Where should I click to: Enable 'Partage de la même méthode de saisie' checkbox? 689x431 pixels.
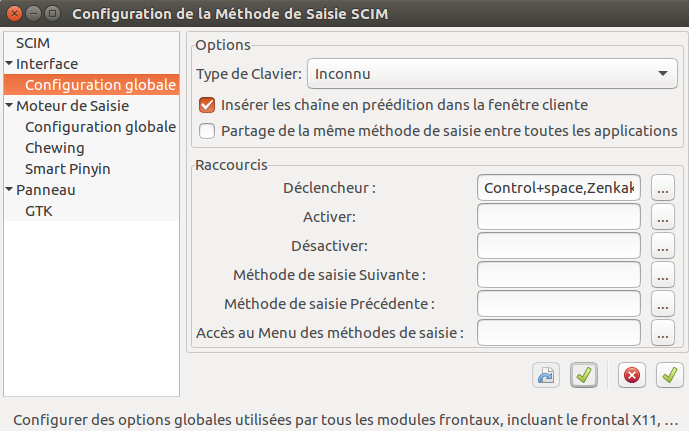click(207, 131)
